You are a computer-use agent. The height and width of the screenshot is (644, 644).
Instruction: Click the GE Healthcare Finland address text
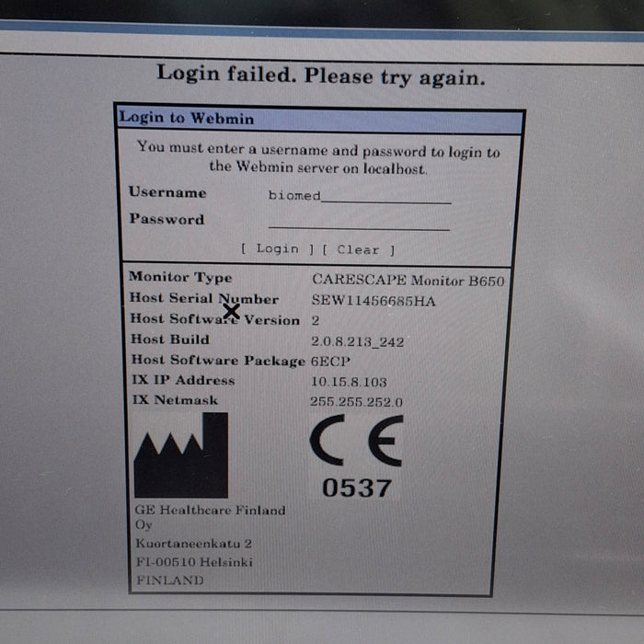210,545
